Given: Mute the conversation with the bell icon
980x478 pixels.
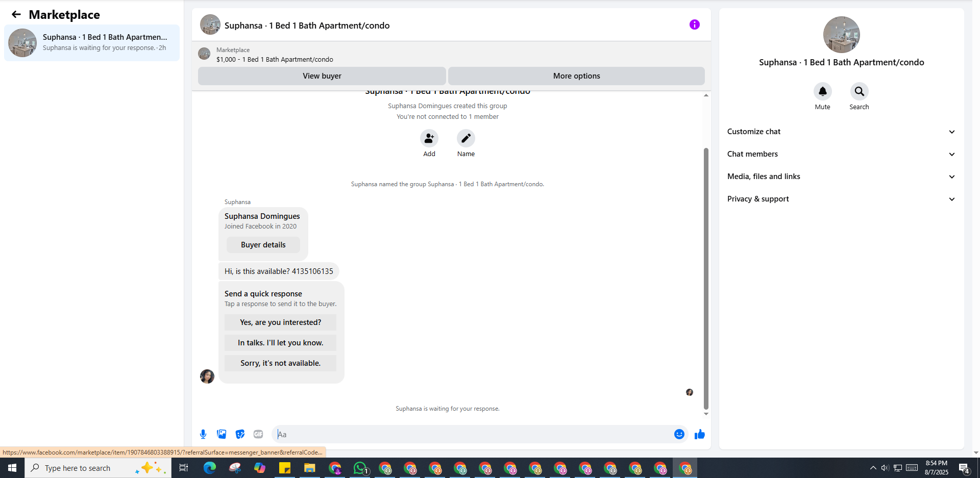Looking at the screenshot, I should point(823,91).
